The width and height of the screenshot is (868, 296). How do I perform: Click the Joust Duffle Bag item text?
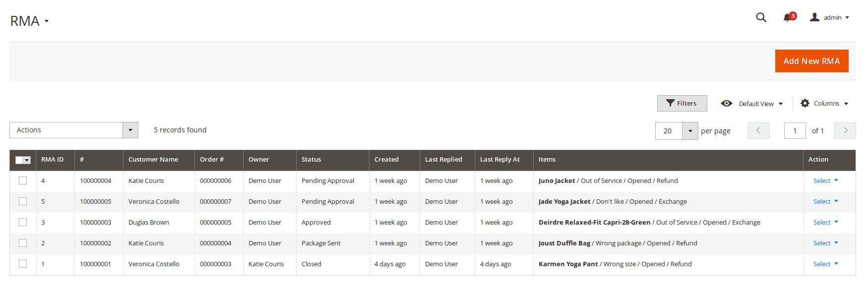pyautogui.click(x=564, y=243)
